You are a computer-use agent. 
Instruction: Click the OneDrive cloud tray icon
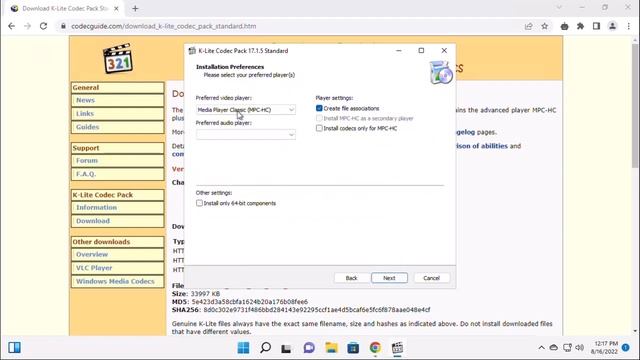[x=553, y=348]
